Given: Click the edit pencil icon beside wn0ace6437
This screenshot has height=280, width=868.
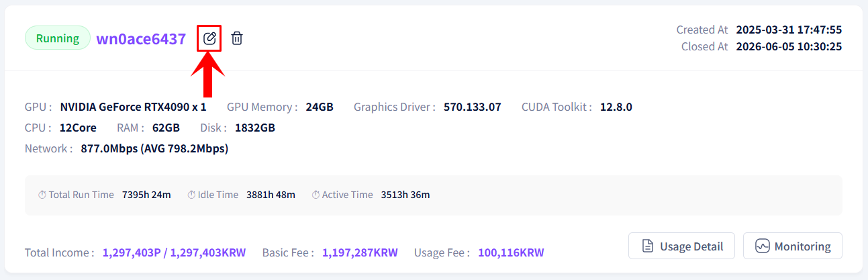Looking at the screenshot, I should (x=209, y=38).
